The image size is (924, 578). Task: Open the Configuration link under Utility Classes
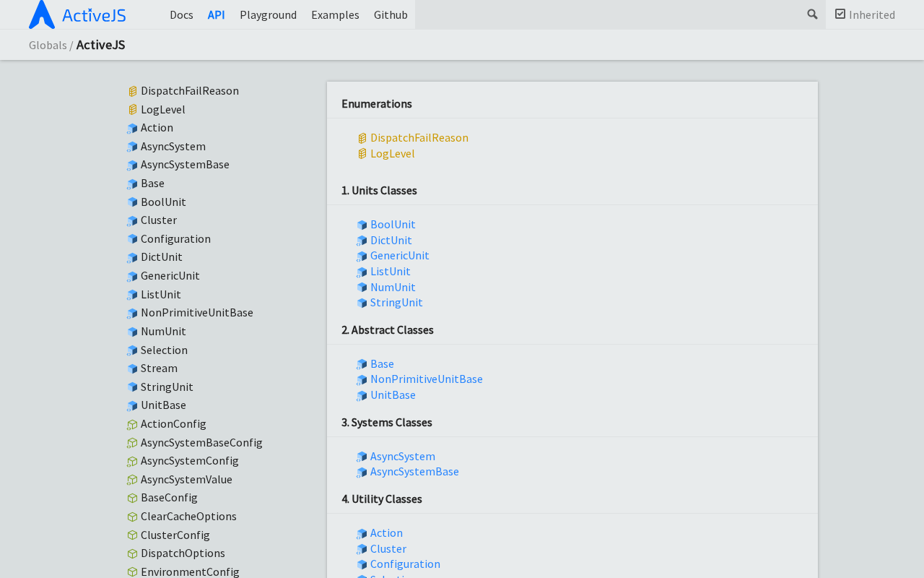click(x=405, y=564)
